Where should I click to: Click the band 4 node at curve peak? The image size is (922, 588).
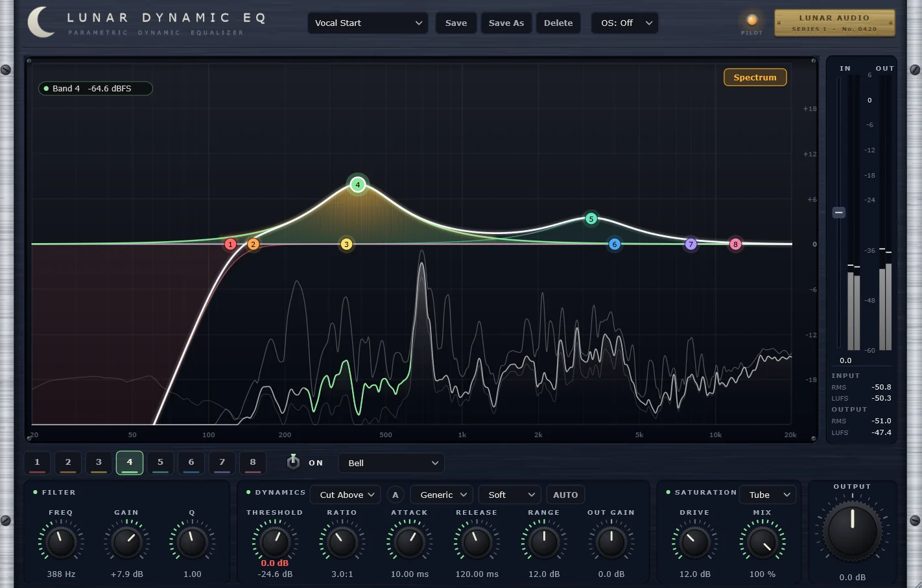[x=357, y=185]
